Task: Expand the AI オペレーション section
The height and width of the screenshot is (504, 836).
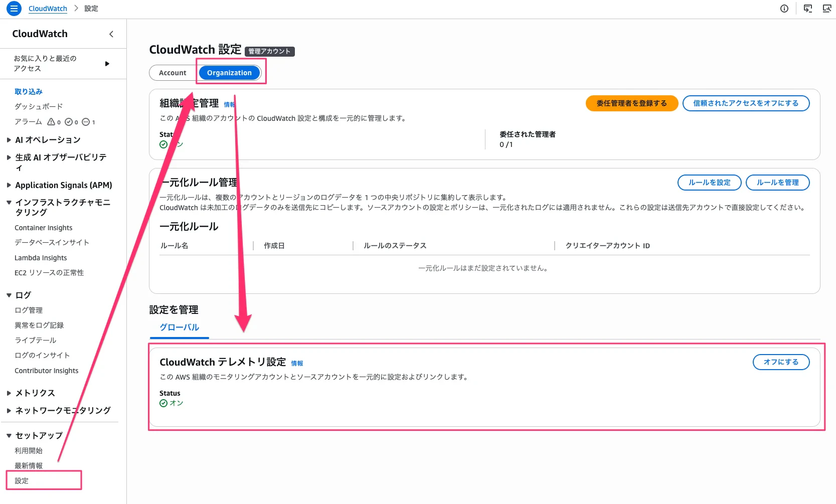Action: pos(9,140)
